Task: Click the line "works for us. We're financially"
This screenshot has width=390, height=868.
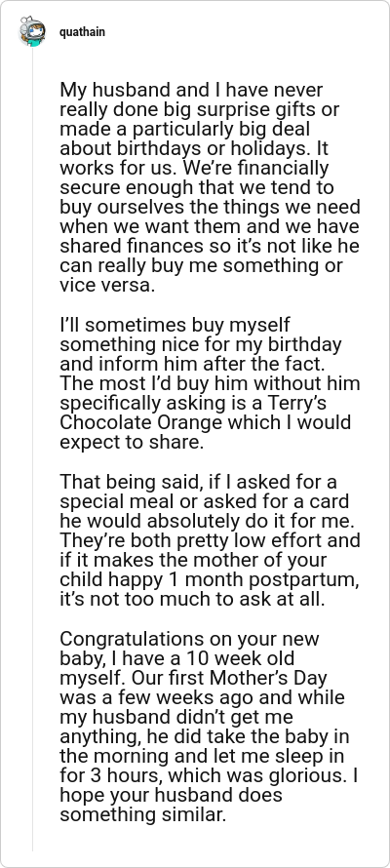Action: [194, 169]
